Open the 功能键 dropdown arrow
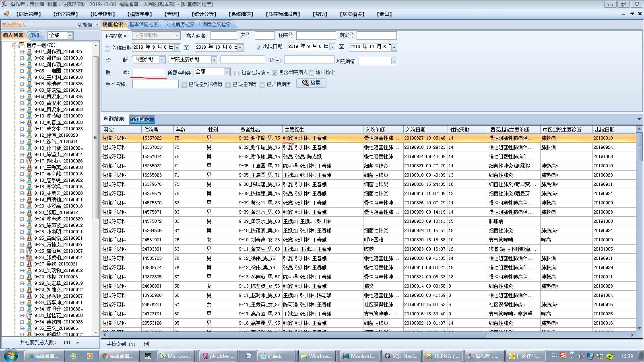 97,25
